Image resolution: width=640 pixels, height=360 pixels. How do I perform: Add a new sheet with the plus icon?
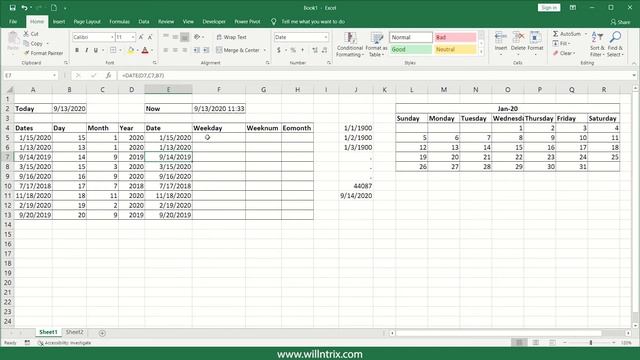(x=102, y=333)
